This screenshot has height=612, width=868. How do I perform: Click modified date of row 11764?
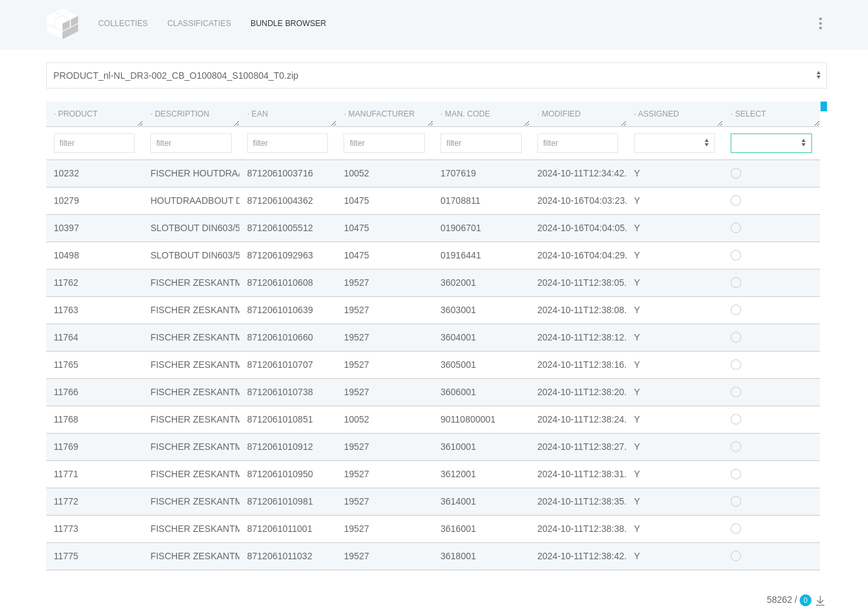click(582, 337)
